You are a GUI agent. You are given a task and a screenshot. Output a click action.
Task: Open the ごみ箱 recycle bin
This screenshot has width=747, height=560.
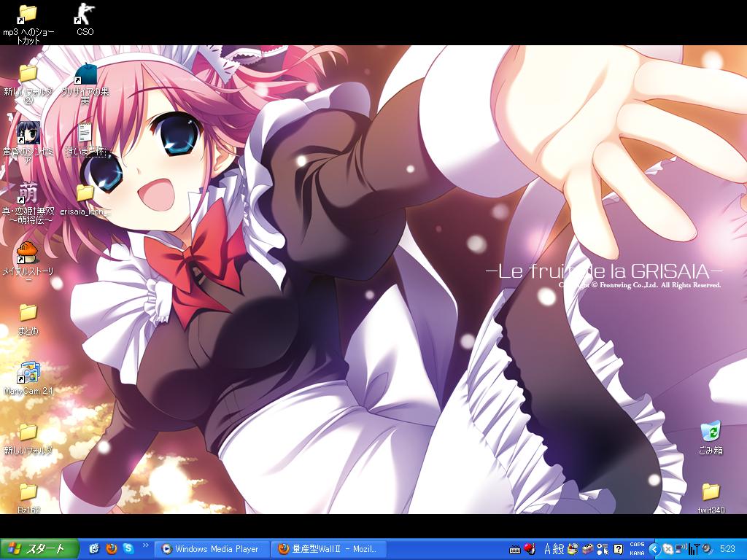[x=711, y=432]
